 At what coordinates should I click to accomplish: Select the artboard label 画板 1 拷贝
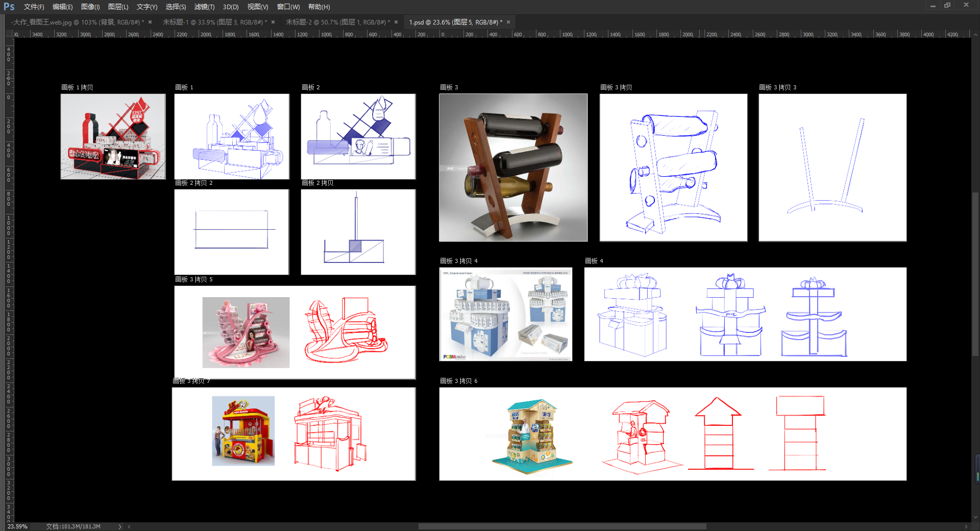tap(77, 87)
